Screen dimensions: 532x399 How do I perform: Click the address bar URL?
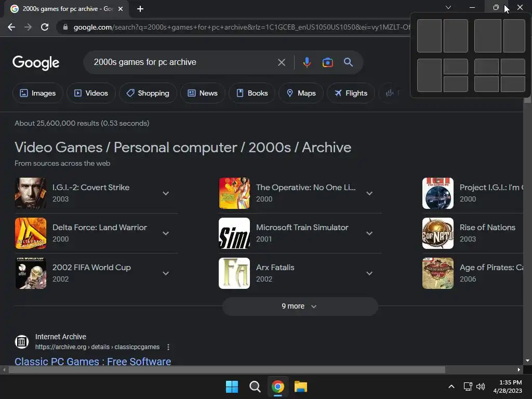coord(242,27)
